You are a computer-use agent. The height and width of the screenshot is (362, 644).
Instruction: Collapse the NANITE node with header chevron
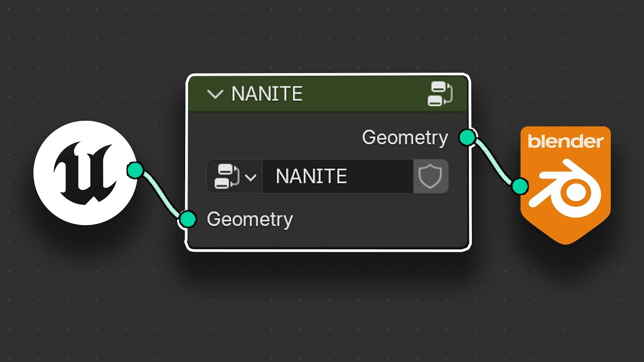(215, 94)
